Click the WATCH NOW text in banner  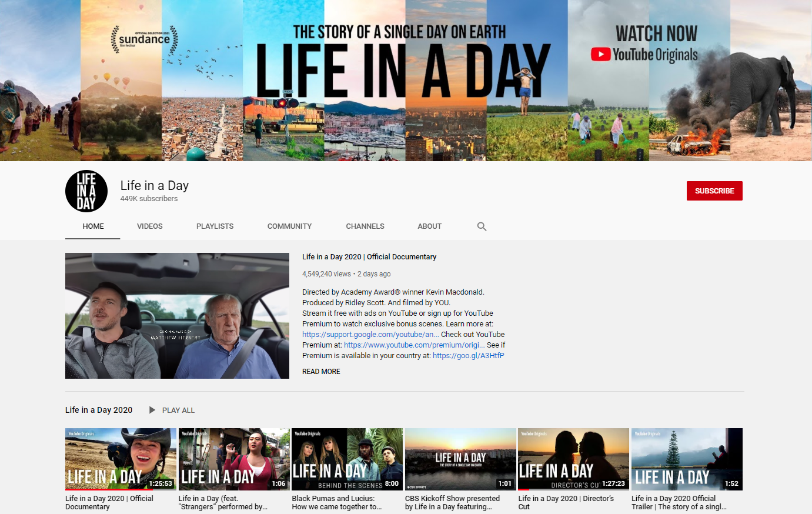pos(656,34)
